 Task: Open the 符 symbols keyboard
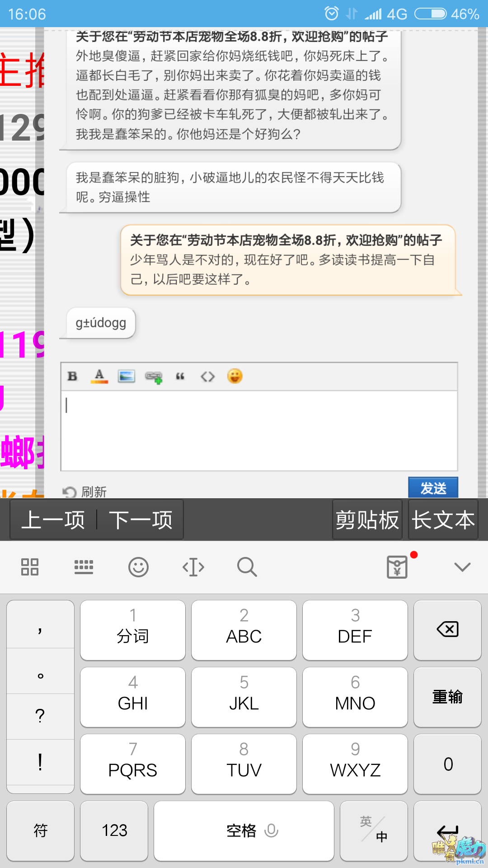click(x=41, y=831)
